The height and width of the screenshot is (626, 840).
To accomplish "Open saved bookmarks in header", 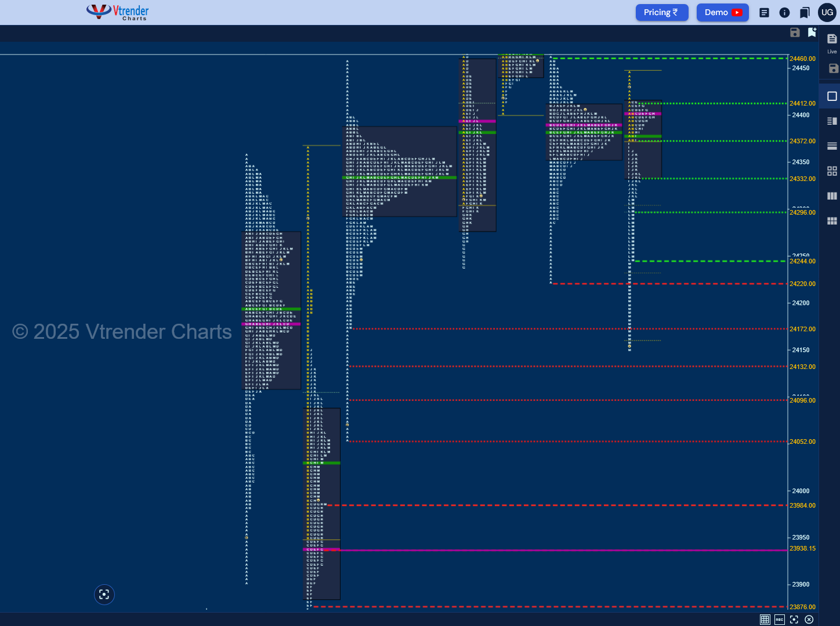I will click(805, 12).
